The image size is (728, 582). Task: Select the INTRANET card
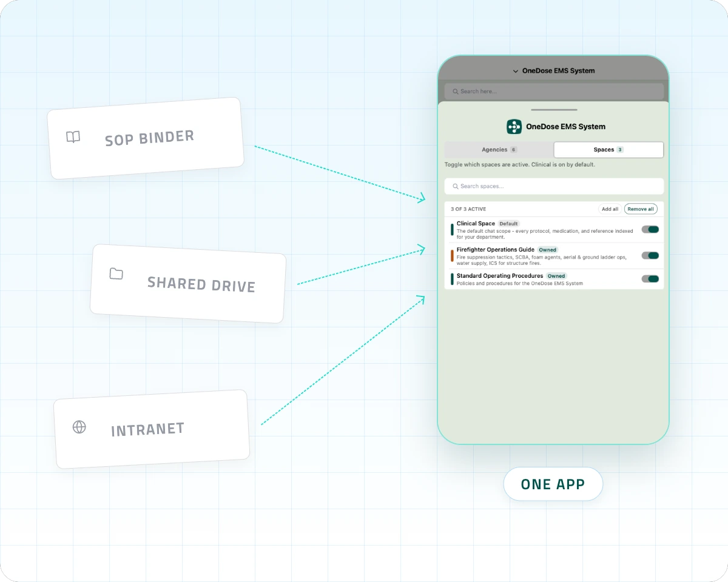click(152, 429)
